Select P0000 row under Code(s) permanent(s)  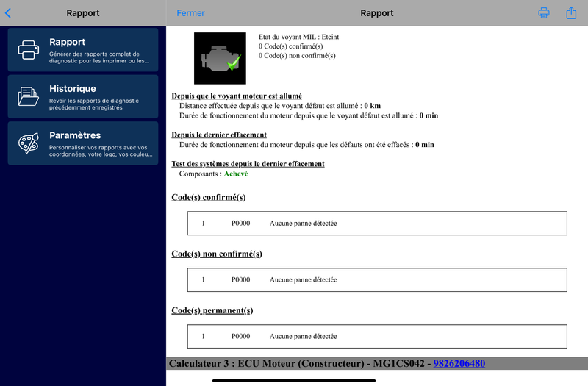pos(377,336)
